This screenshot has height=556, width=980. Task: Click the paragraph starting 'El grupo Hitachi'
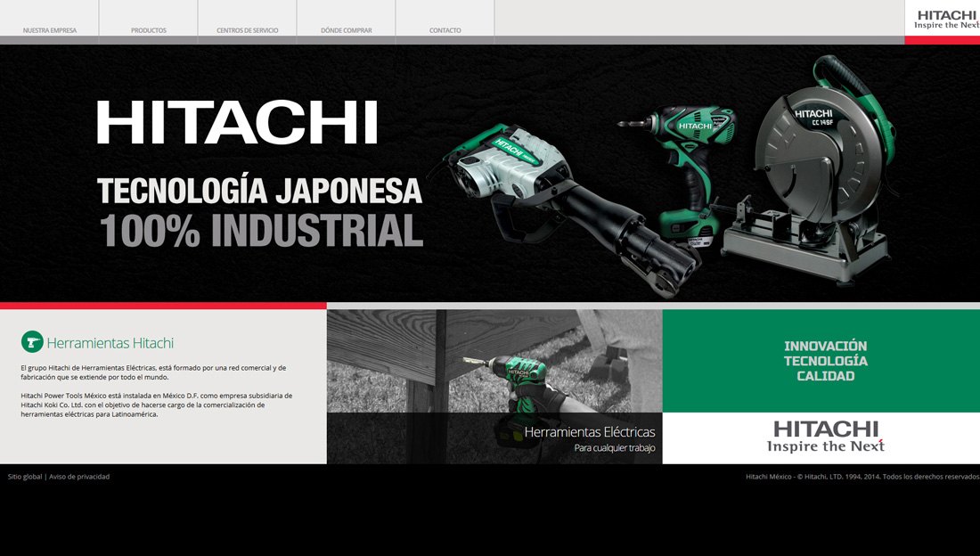pos(153,372)
